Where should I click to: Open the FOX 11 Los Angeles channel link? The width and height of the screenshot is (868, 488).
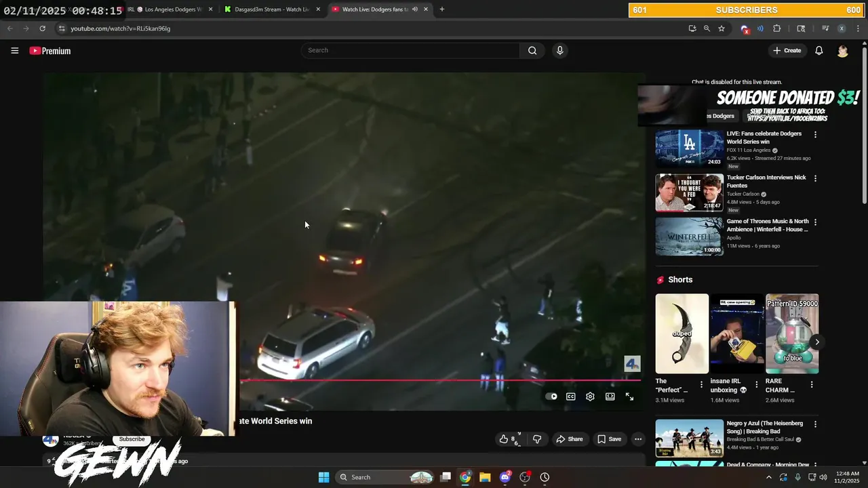tap(749, 150)
